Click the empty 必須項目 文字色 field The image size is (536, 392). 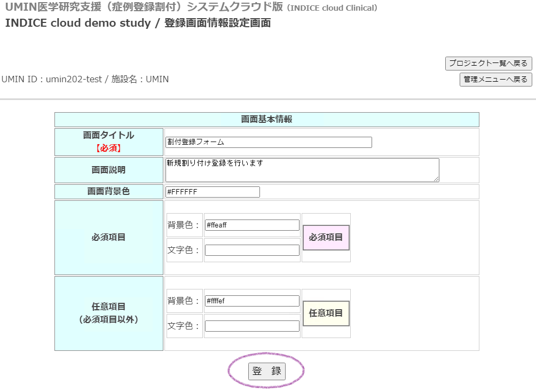tap(252, 250)
